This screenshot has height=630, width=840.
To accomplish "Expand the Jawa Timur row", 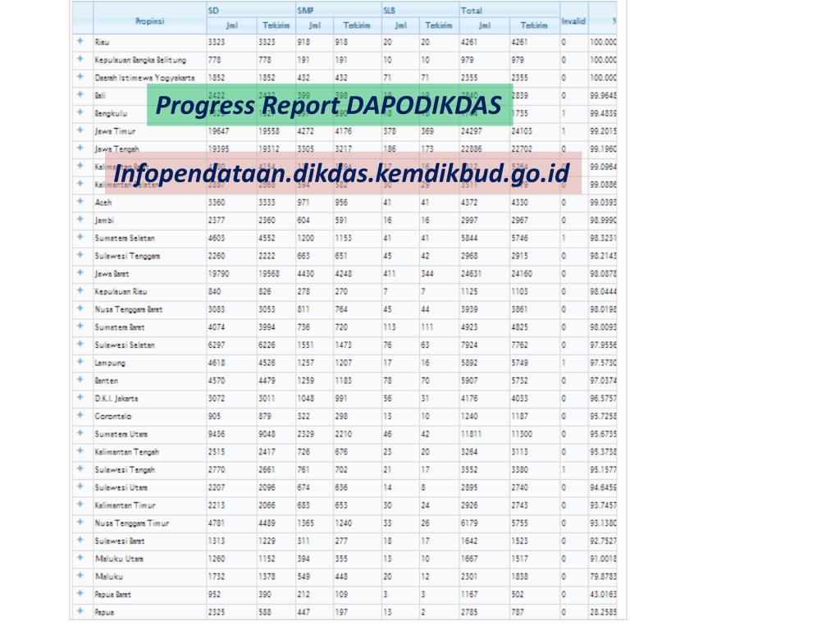I will 80,130.
